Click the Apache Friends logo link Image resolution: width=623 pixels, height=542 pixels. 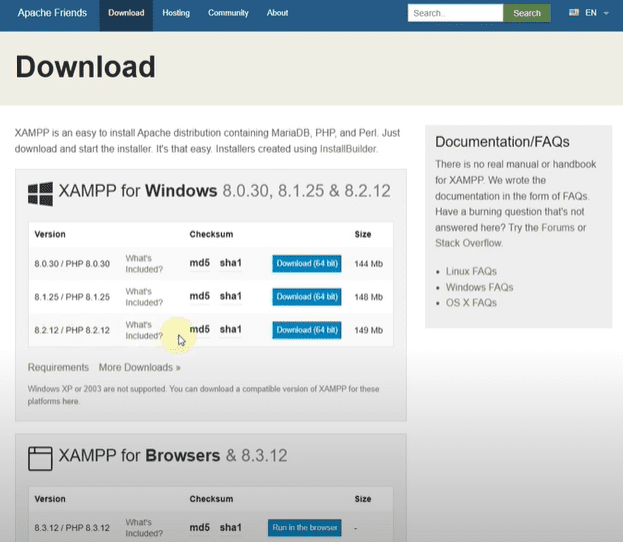53,13
